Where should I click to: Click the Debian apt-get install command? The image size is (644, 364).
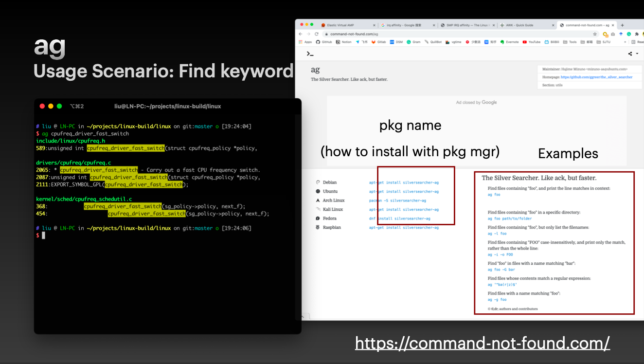(x=404, y=182)
